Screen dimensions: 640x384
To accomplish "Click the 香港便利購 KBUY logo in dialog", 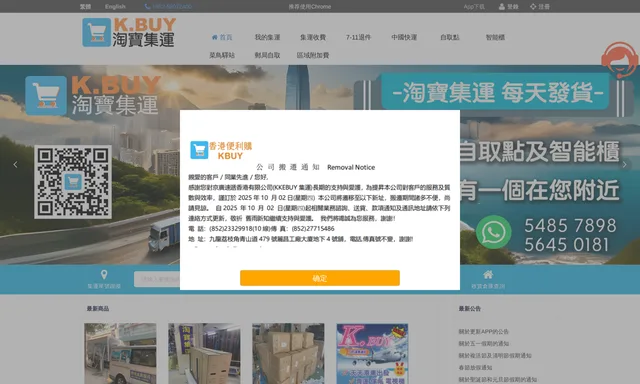I will pos(221,150).
